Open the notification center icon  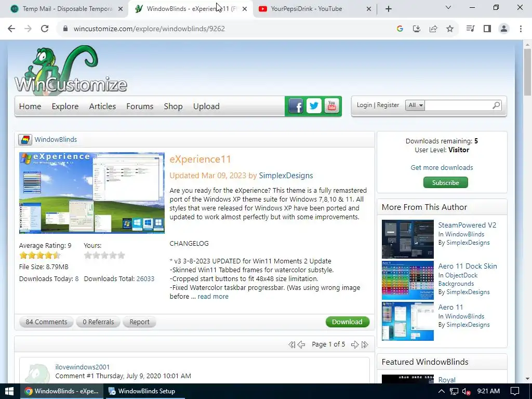515,391
